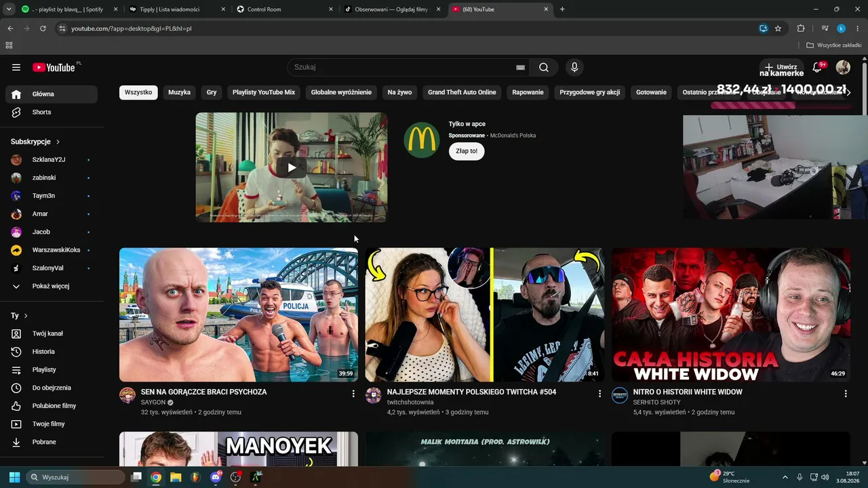Click the search magnifier button
Screen dimensions: 868x488
pos(544,67)
